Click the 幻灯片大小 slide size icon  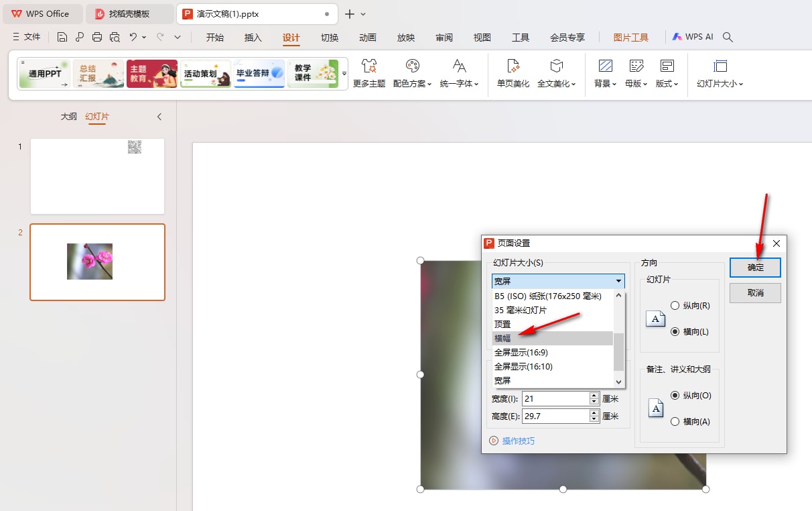(720, 66)
